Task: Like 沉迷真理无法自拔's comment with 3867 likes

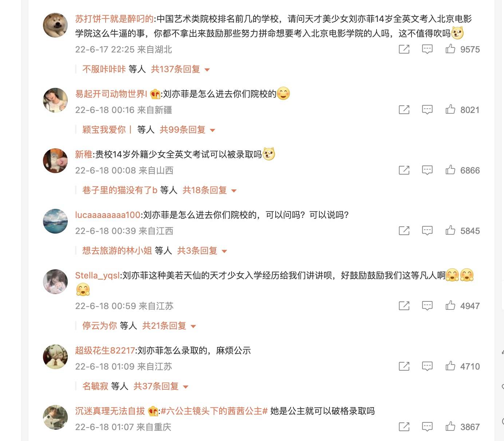Action: pos(450,426)
